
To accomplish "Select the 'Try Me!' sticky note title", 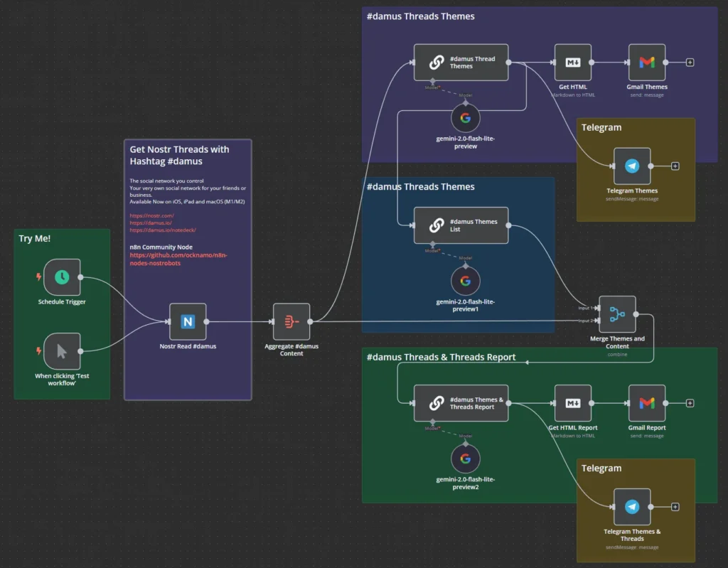I will coord(35,239).
